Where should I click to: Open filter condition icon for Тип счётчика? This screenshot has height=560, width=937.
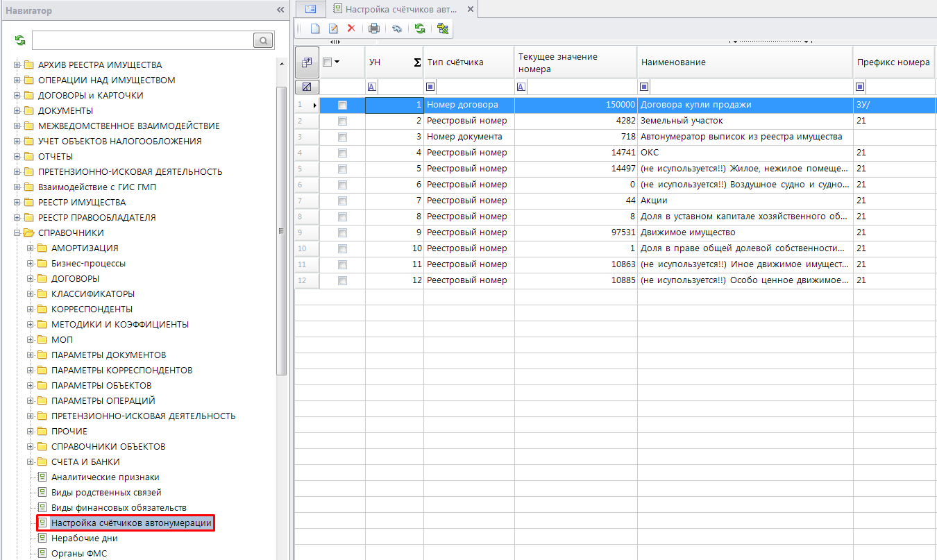(430, 87)
